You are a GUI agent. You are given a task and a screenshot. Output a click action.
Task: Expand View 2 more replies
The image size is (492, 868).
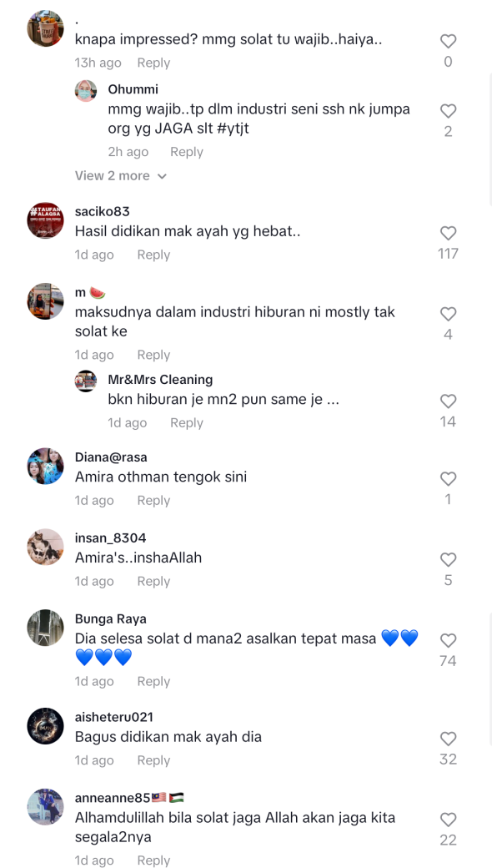(x=121, y=175)
